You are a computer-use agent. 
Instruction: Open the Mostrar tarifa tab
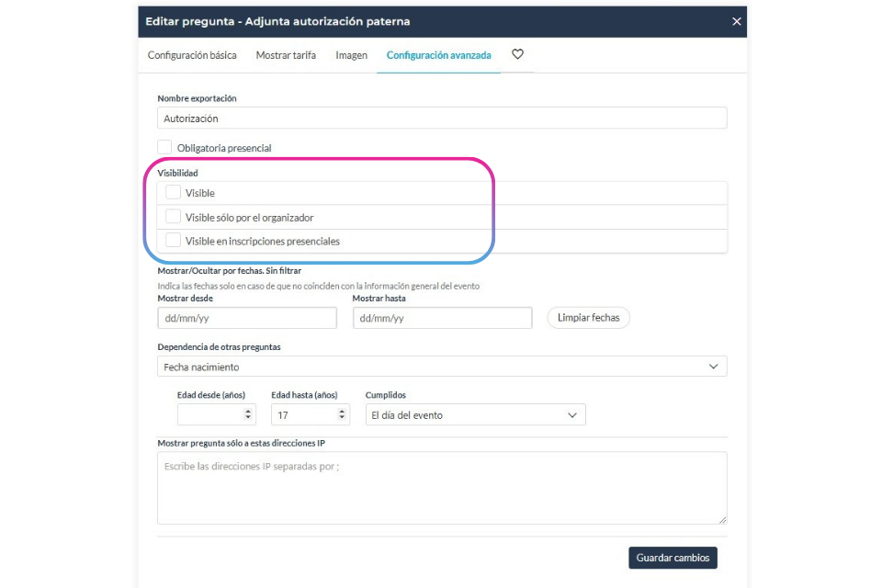(286, 55)
